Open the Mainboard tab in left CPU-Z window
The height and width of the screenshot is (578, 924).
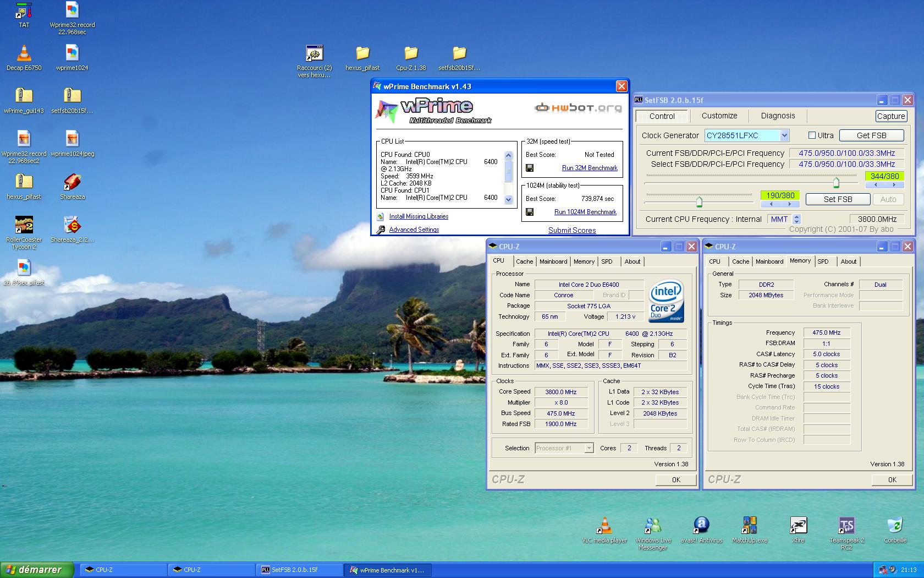coord(553,261)
